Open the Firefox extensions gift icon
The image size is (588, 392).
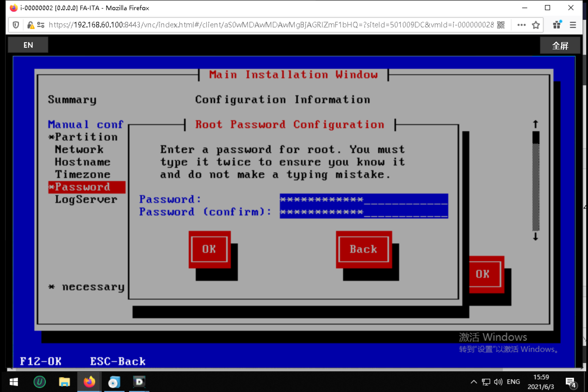coord(557,25)
